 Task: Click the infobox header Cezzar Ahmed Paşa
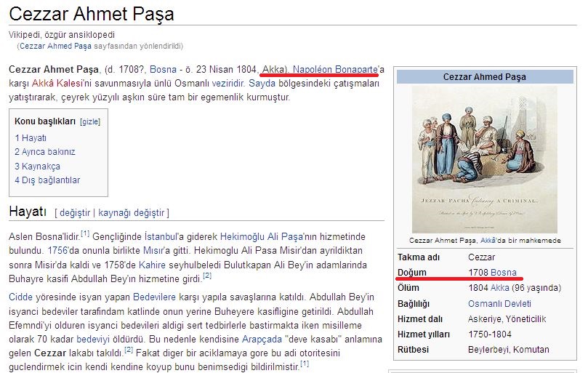coord(485,77)
